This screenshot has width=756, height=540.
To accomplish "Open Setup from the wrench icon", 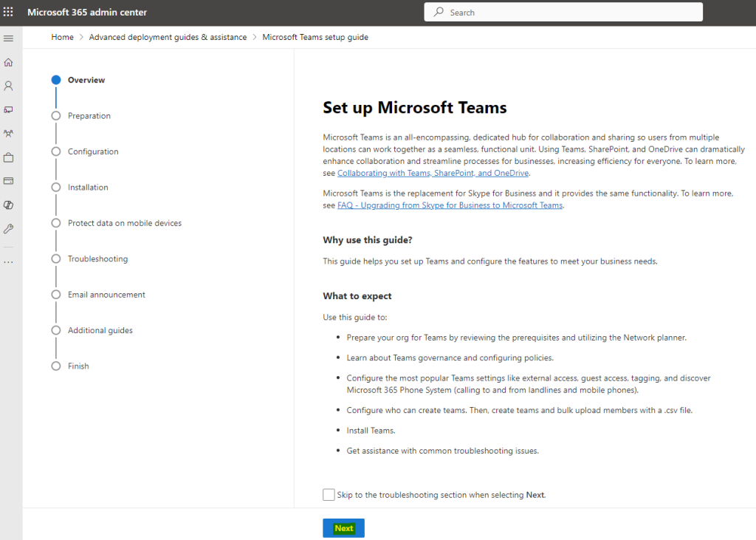I will click(8, 229).
